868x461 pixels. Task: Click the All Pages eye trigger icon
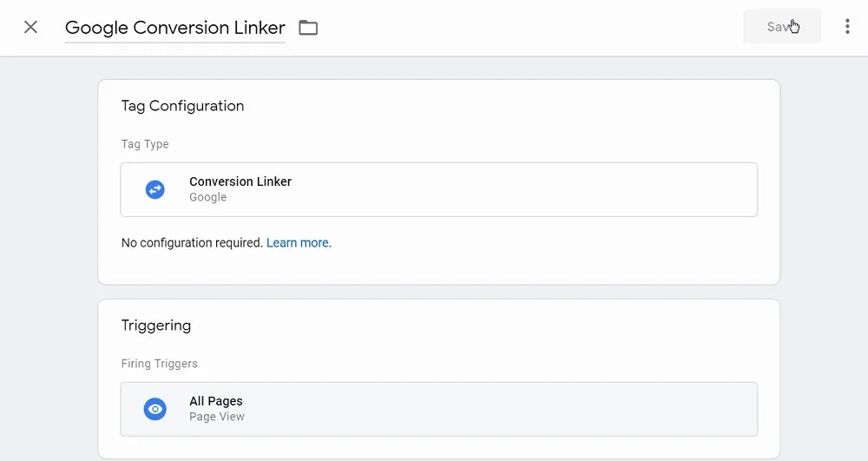coord(155,409)
